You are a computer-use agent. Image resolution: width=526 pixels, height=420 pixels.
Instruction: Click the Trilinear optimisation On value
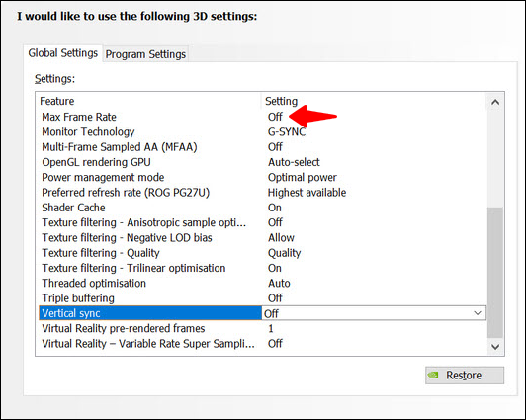pyautogui.click(x=275, y=268)
